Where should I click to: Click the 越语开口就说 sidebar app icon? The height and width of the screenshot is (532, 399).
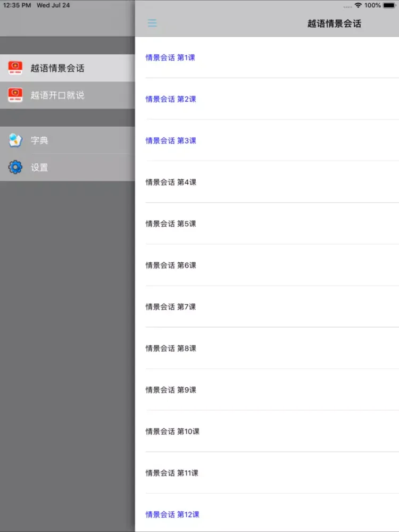coord(15,95)
